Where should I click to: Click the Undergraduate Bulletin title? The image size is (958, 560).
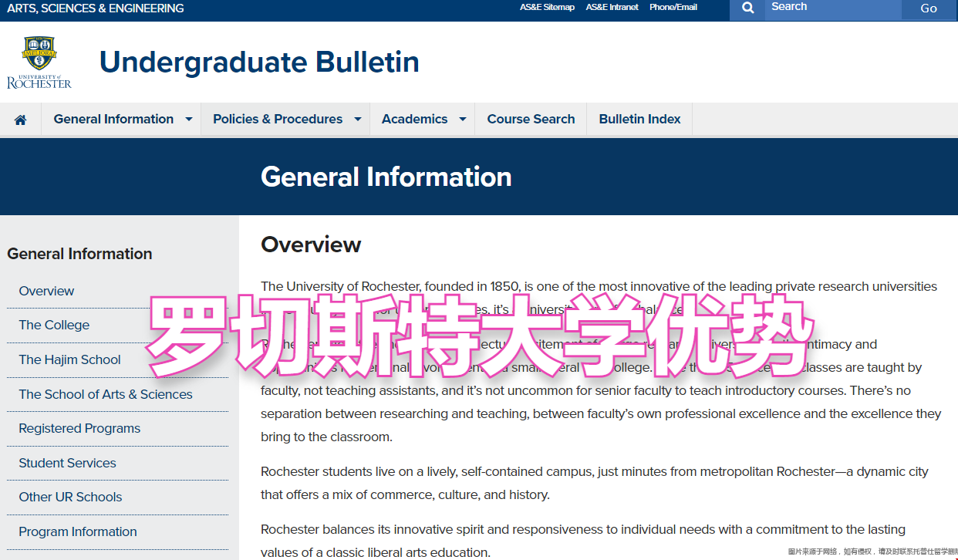259,62
